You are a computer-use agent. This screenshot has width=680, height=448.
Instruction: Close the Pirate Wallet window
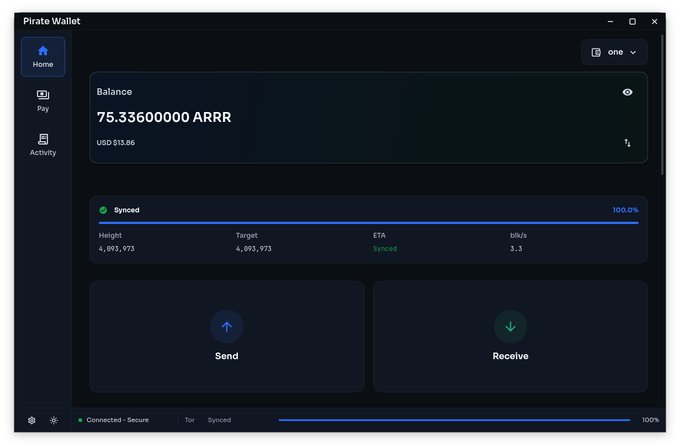pos(654,21)
